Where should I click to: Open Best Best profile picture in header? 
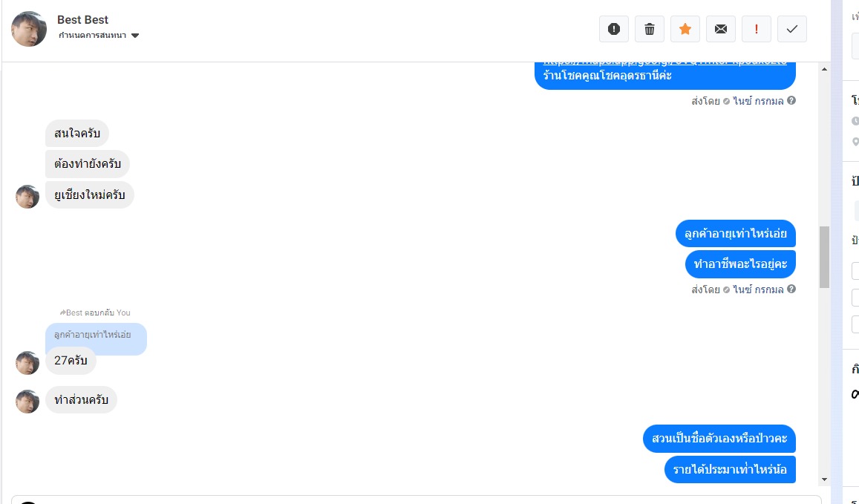29,29
